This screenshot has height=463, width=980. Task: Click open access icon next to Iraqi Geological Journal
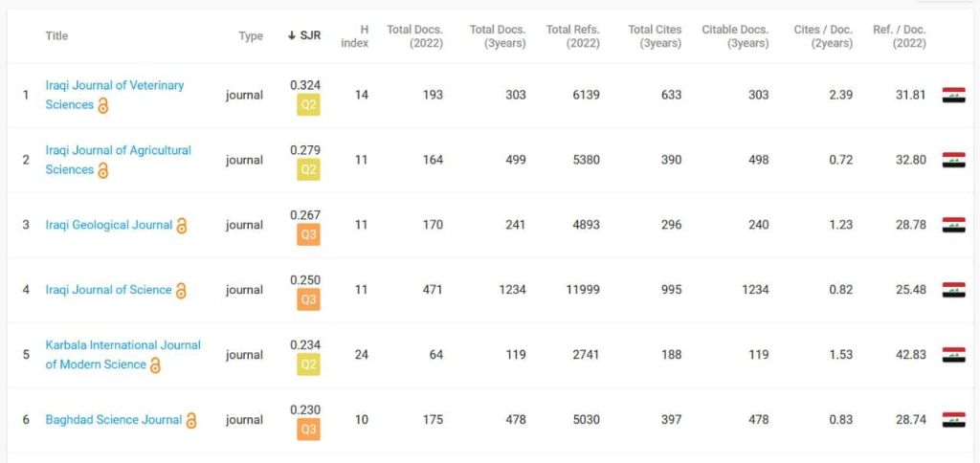(181, 226)
